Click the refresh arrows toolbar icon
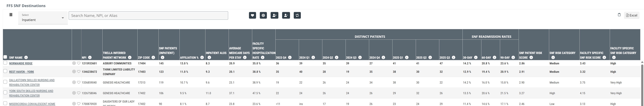 click(x=297, y=15)
